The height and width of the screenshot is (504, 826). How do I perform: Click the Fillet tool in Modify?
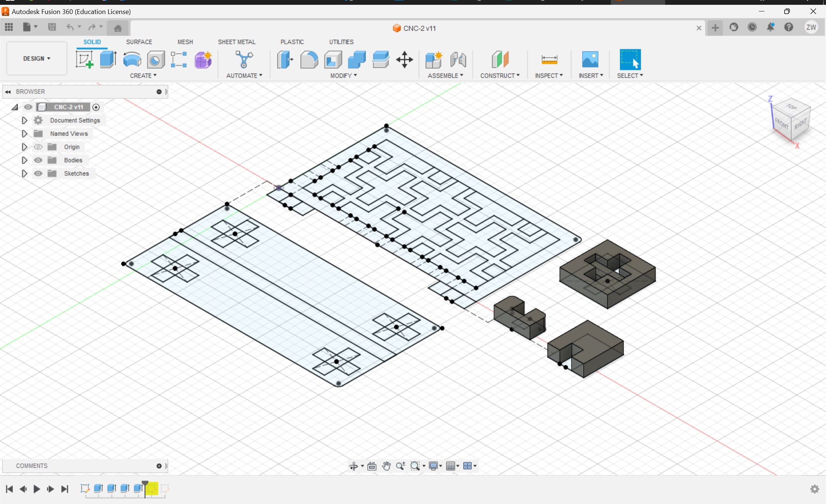[309, 59]
